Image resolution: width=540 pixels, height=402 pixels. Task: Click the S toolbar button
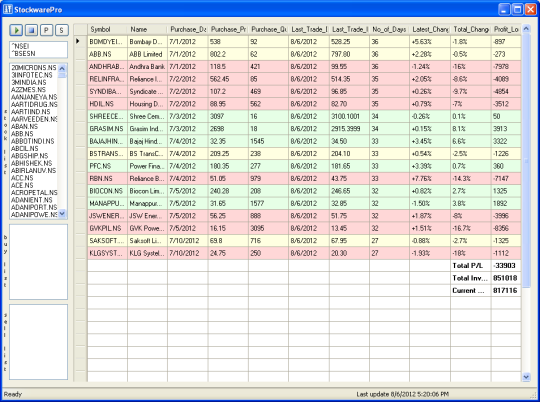pyautogui.click(x=62, y=30)
